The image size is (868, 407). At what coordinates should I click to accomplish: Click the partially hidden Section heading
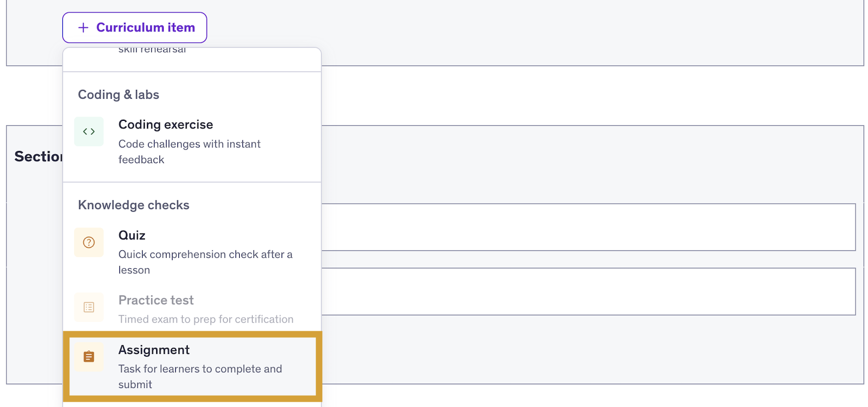[39, 157]
